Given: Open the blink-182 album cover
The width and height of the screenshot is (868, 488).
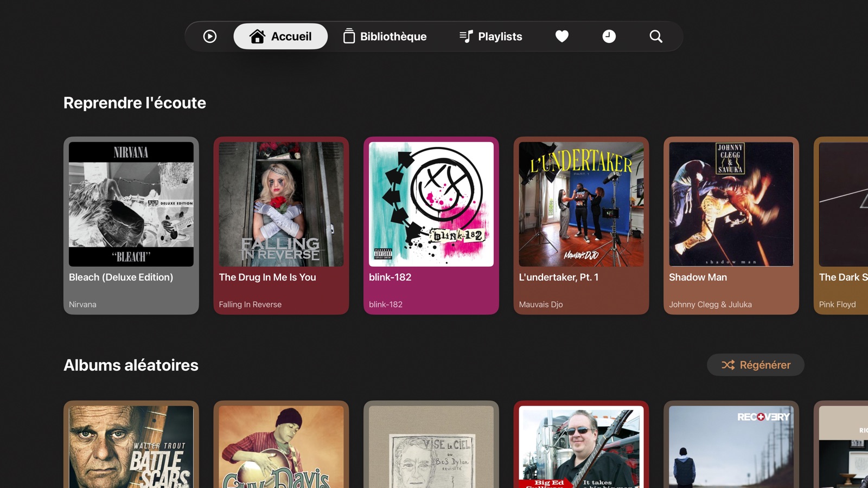Looking at the screenshot, I should pos(431,204).
